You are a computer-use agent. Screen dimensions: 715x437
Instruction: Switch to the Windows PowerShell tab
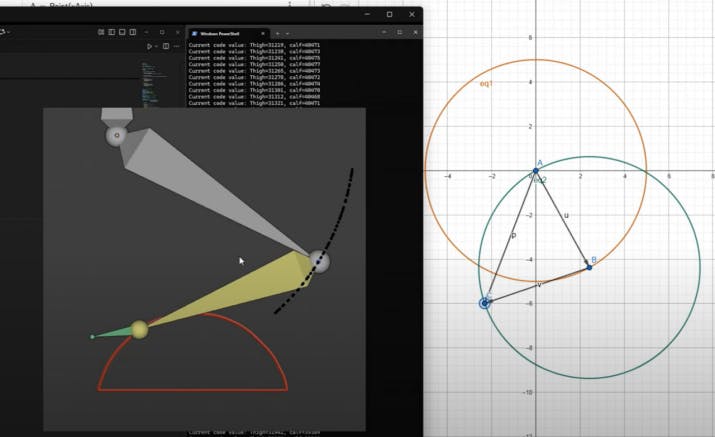pos(225,33)
